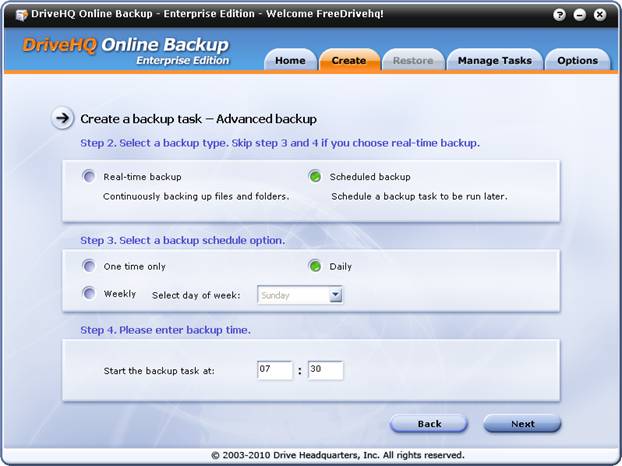Click the backup start minutes field
This screenshot has height=466, width=622.
pos(325,371)
